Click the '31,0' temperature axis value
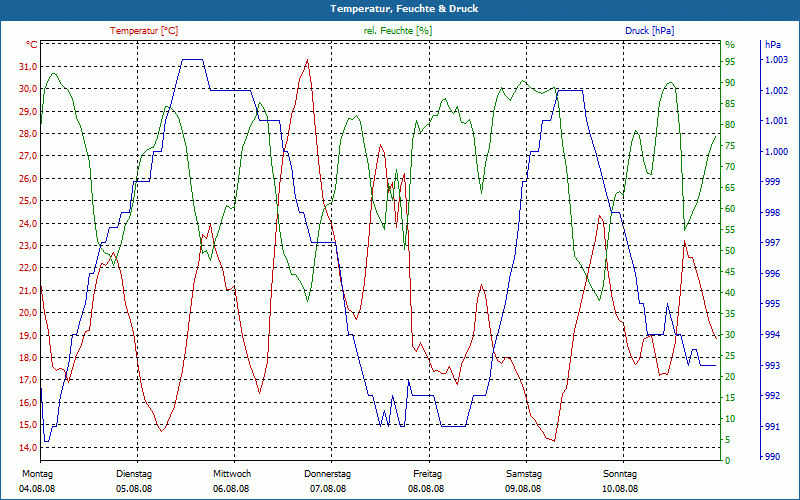Image resolution: width=800 pixels, height=500 pixels. tap(29, 67)
